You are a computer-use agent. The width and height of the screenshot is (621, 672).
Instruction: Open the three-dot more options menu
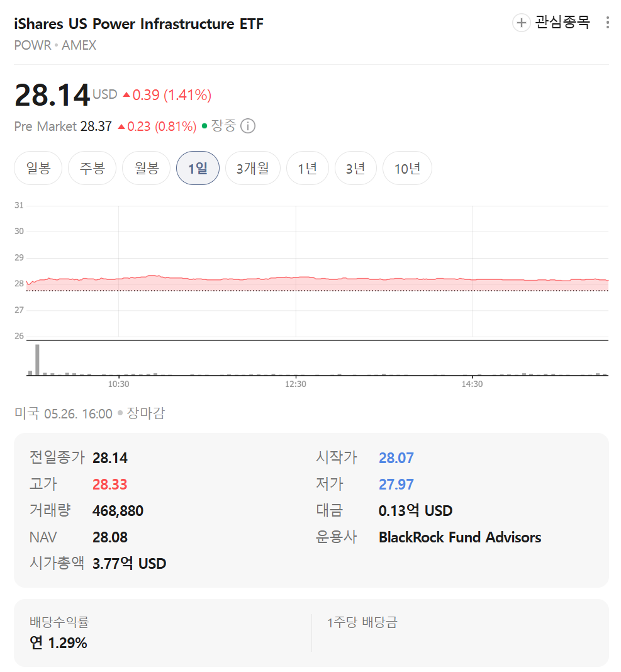pos(607,23)
